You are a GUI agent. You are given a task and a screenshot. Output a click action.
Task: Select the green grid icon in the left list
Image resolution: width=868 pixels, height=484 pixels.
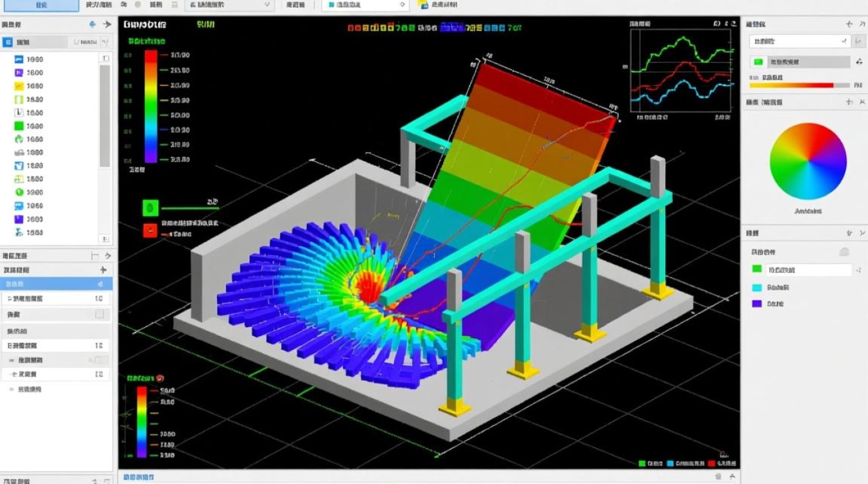point(19,179)
